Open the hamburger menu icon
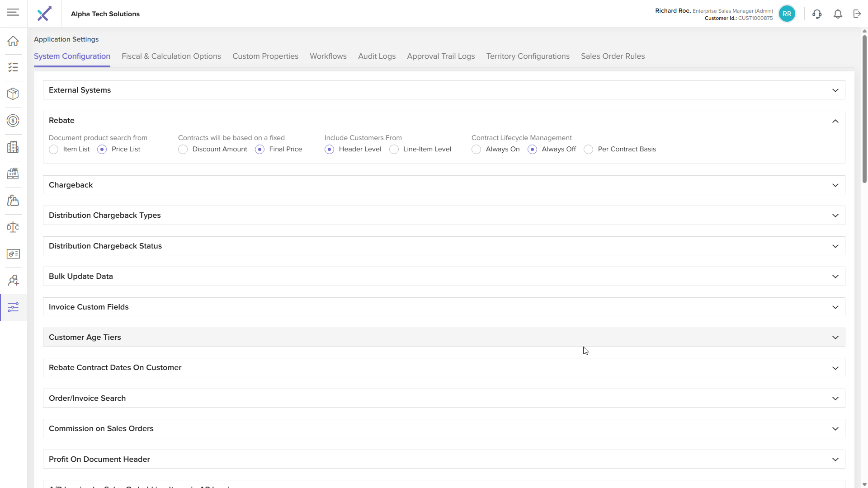Viewport: 868px width, 488px height. point(13,12)
